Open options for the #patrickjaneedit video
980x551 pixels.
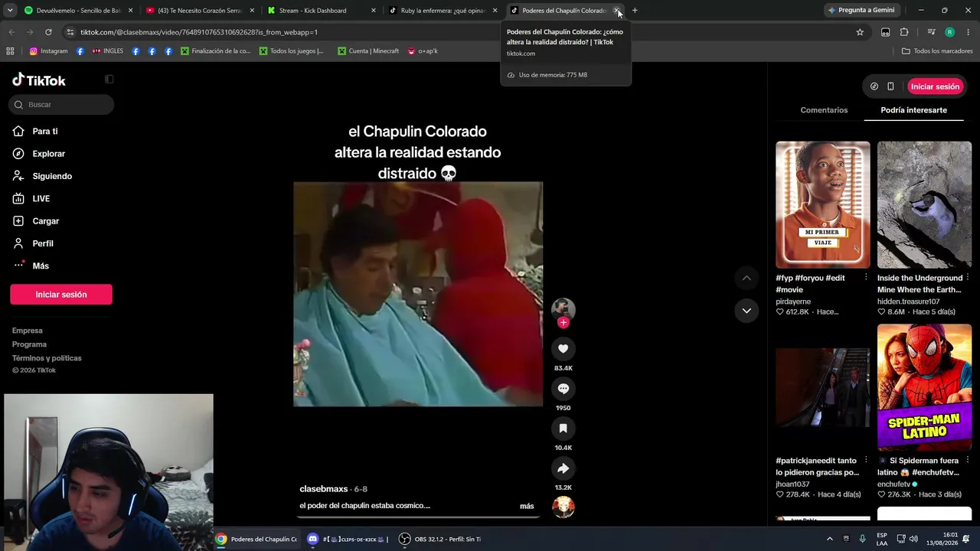click(866, 461)
